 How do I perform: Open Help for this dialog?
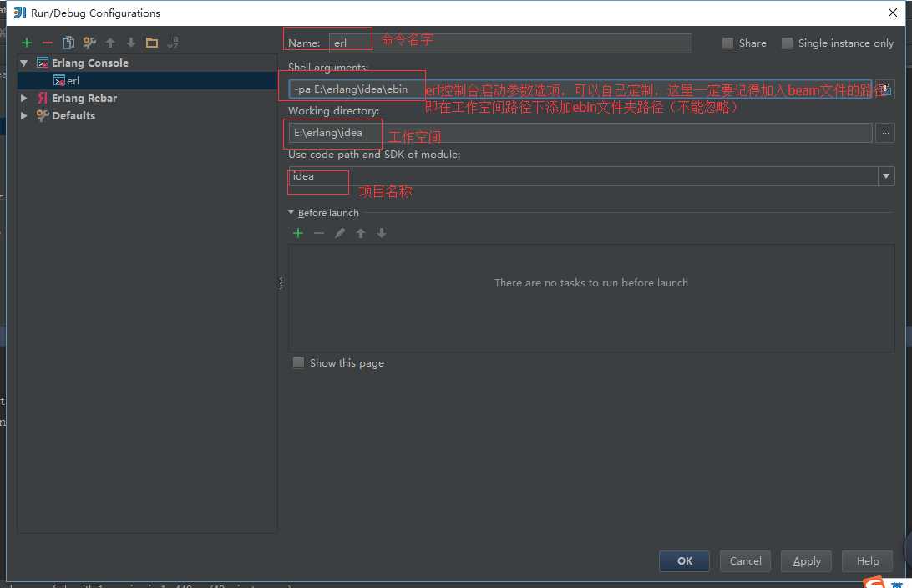click(867, 561)
